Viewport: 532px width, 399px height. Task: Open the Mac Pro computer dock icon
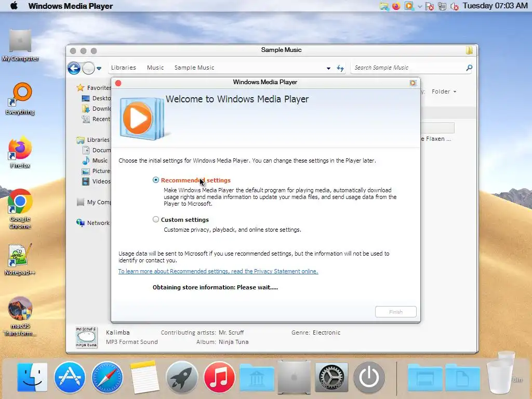(x=294, y=377)
